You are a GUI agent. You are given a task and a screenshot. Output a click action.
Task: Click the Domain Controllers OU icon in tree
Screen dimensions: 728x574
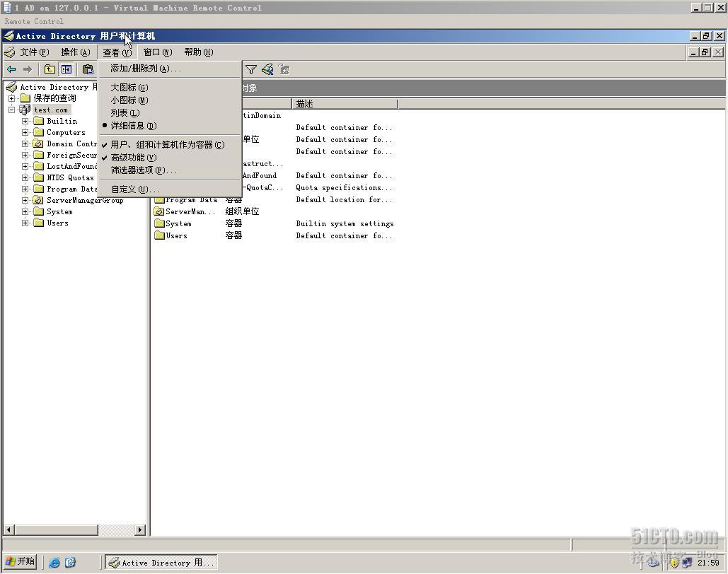(38, 143)
